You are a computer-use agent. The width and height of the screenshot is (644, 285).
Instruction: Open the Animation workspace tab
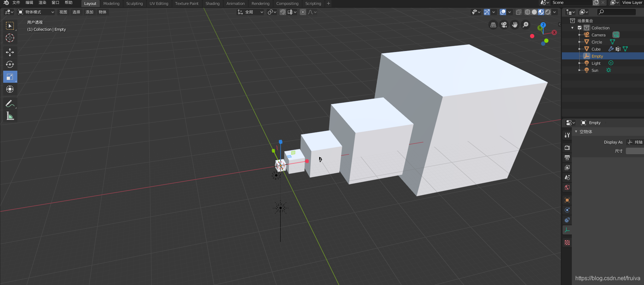click(x=235, y=4)
